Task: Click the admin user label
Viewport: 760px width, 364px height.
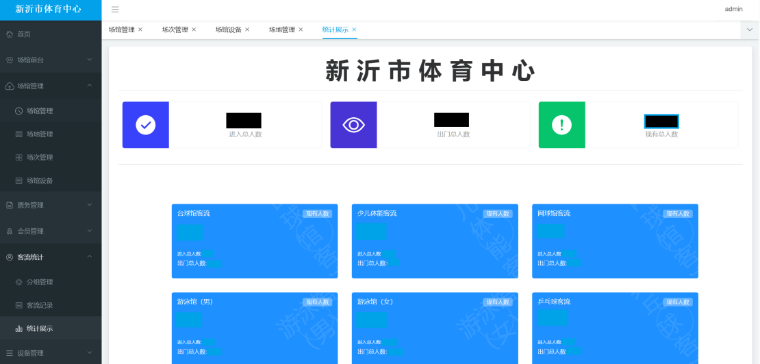Action: (733, 9)
